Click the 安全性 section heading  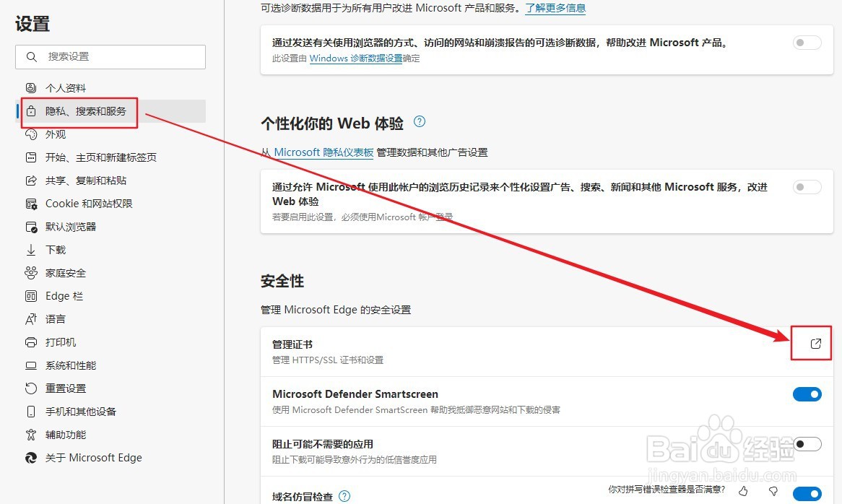tap(282, 281)
